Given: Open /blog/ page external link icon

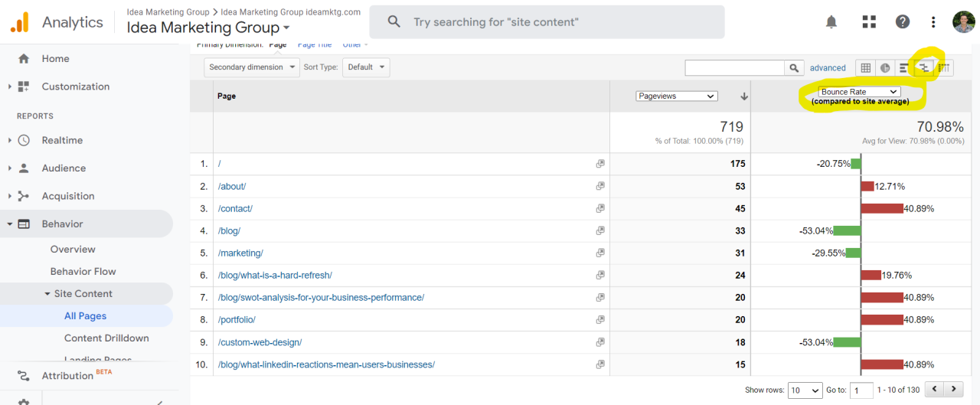Looking at the screenshot, I should [600, 230].
